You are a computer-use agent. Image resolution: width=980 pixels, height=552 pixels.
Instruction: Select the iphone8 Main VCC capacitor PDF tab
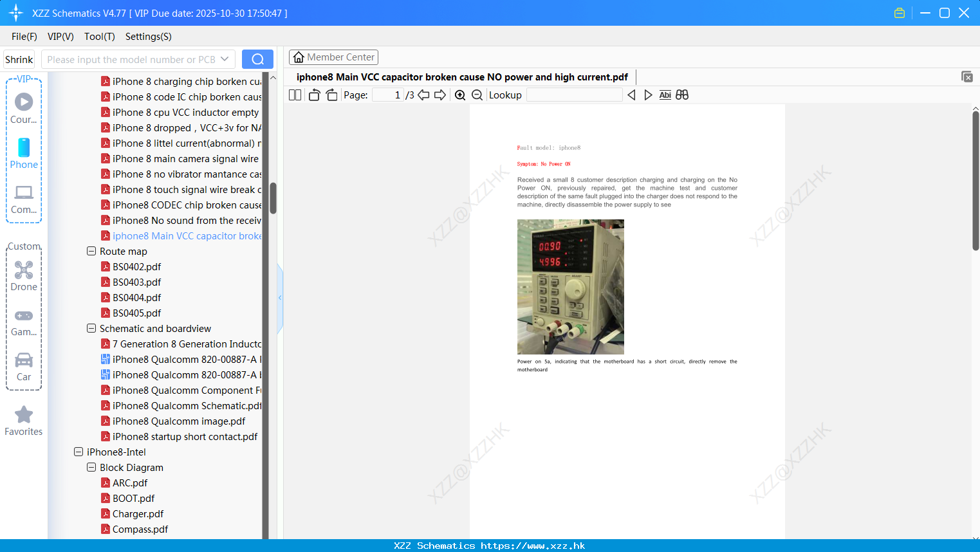point(462,77)
